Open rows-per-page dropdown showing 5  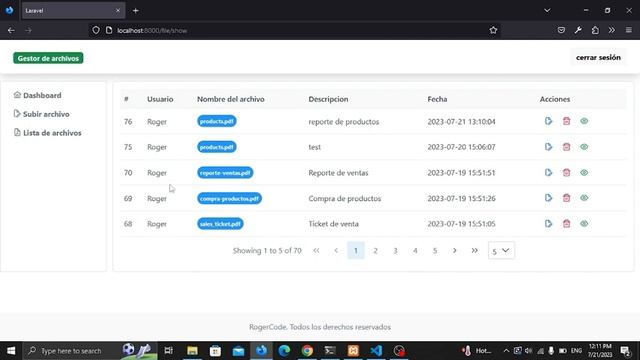click(x=501, y=251)
